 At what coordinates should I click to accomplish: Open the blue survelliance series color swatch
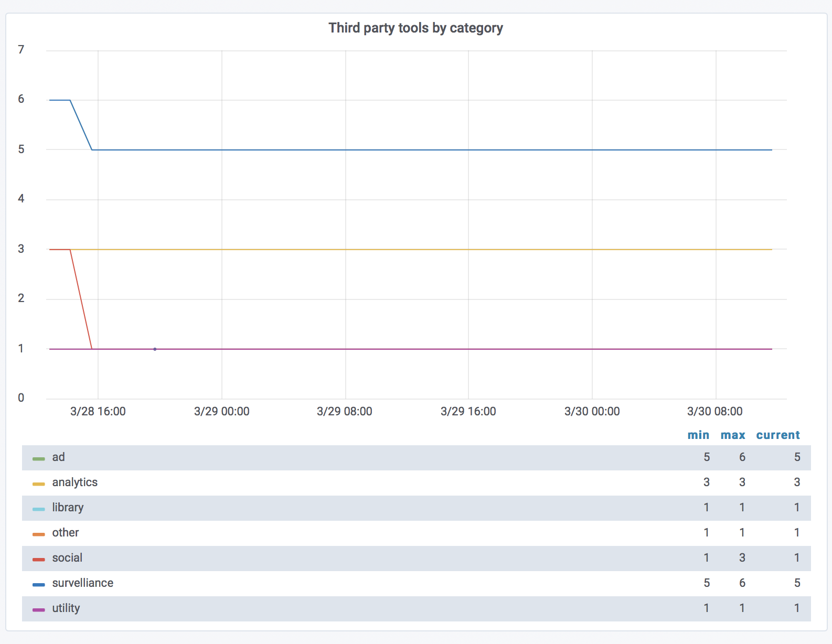[39, 585]
